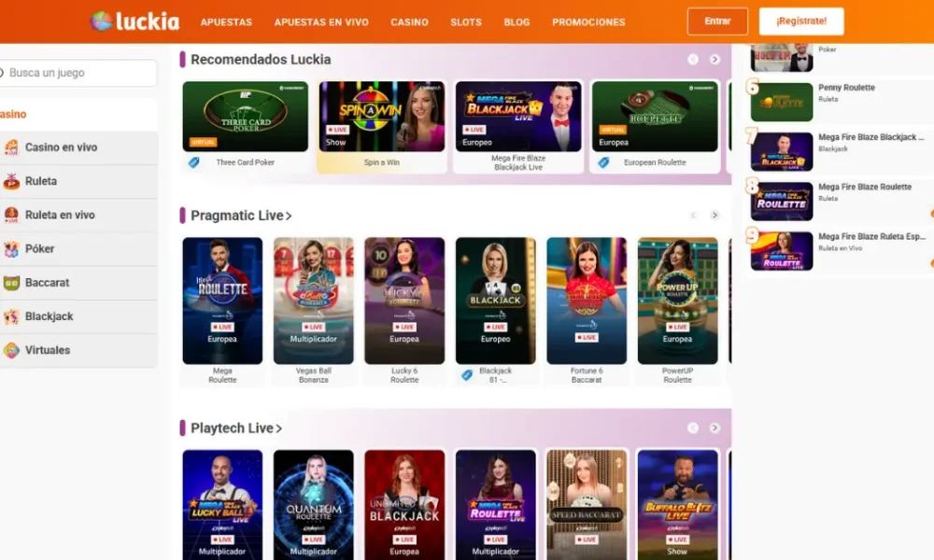
Task: Open the Mega Roulette game thumbnail
Action: pyautogui.click(x=222, y=301)
